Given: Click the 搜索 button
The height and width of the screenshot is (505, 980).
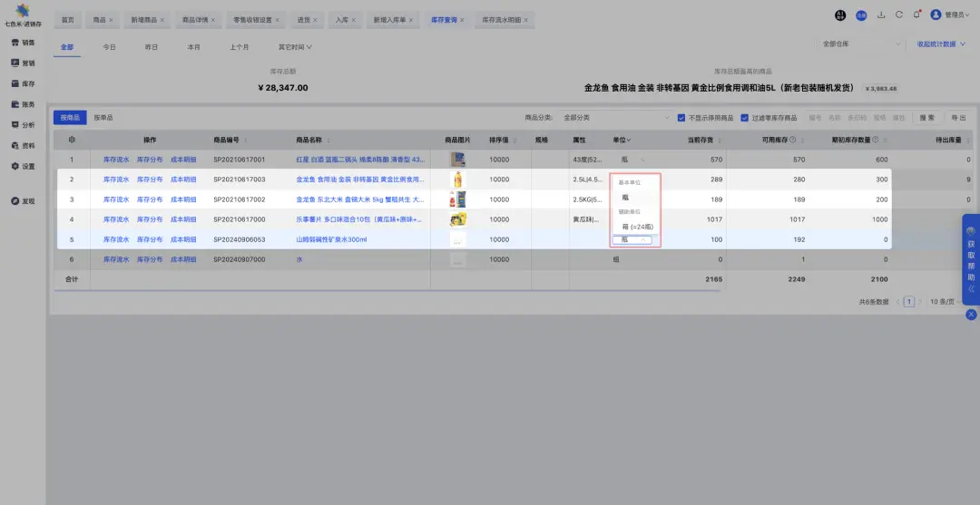Looking at the screenshot, I should pos(926,117).
